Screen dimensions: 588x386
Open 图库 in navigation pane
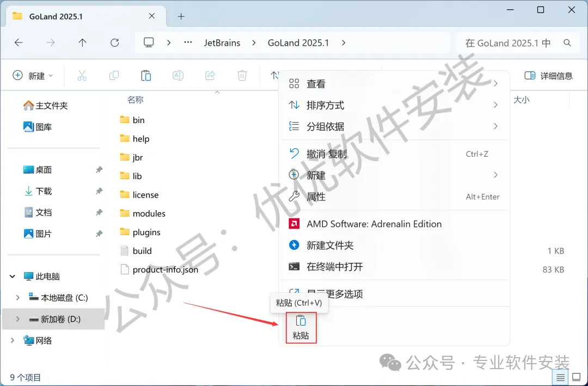click(38, 127)
